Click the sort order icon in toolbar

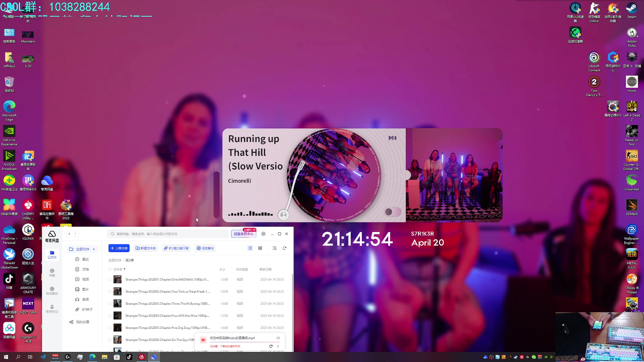tap(274, 248)
